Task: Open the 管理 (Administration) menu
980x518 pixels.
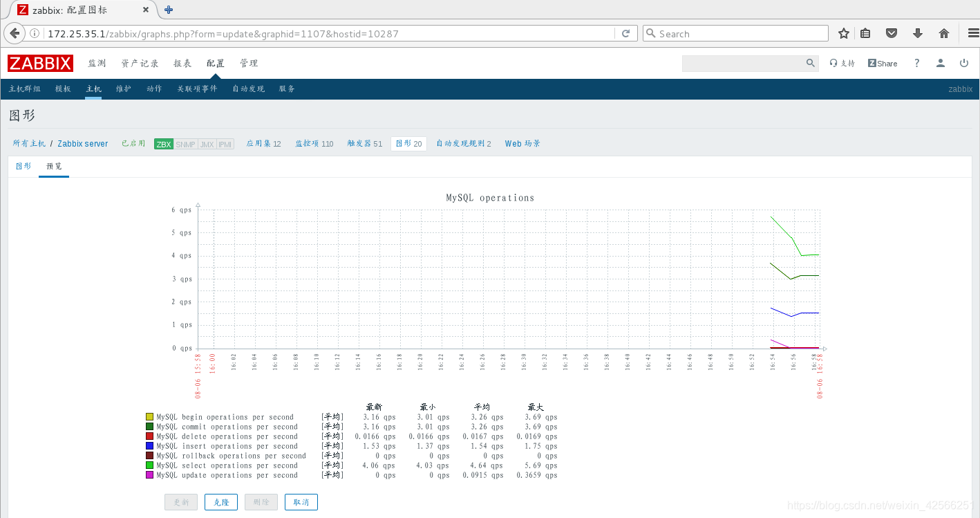Action: [x=249, y=63]
